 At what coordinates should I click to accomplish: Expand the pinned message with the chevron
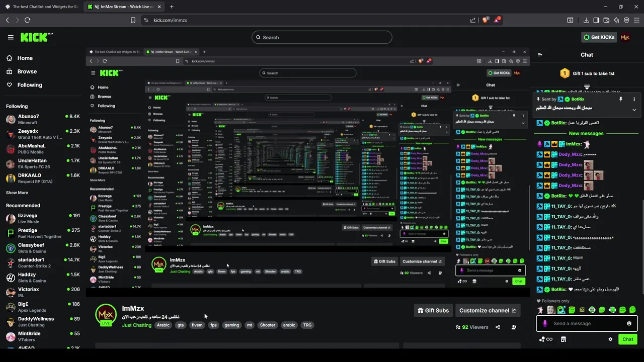click(x=634, y=110)
